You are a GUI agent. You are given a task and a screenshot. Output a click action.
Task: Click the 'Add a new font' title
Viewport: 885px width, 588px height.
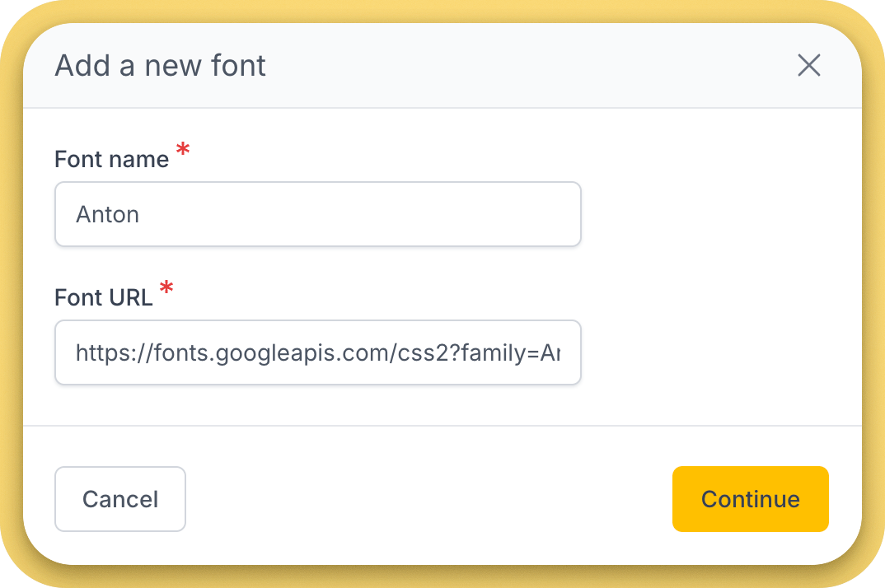pos(160,66)
